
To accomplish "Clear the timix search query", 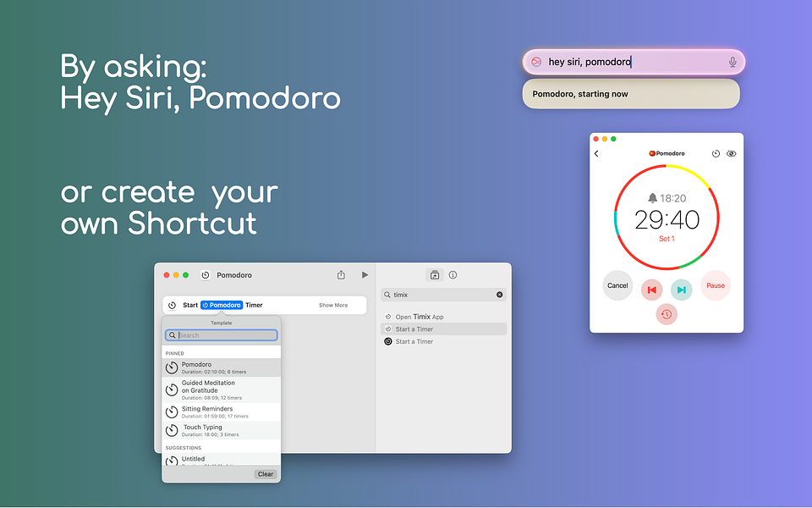I will (500, 295).
